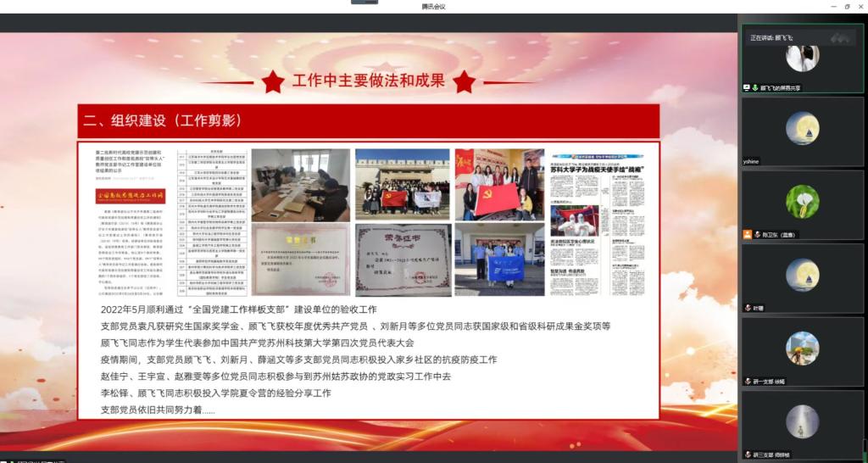Click the line starting 2022年5月顺利通过
This screenshot has width=868, height=463.
click(x=238, y=310)
